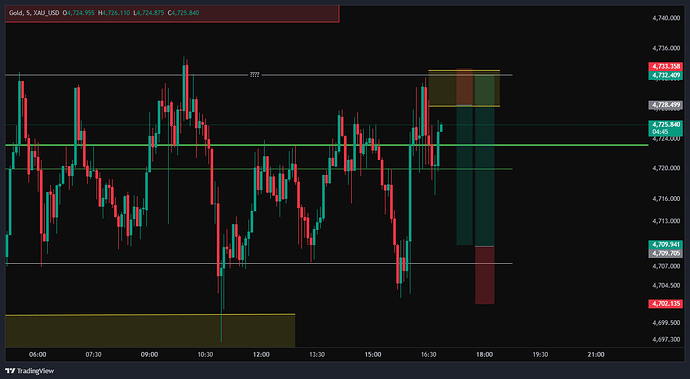Click the 15:00 time axis label

pyautogui.click(x=373, y=354)
